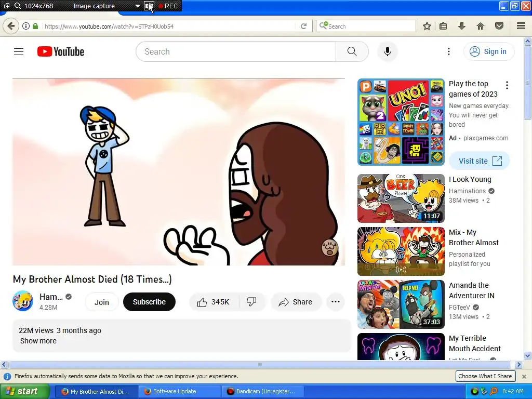This screenshot has height=399, width=532.
Task: Bookmark this page with the star icon
Action: [x=427, y=26]
